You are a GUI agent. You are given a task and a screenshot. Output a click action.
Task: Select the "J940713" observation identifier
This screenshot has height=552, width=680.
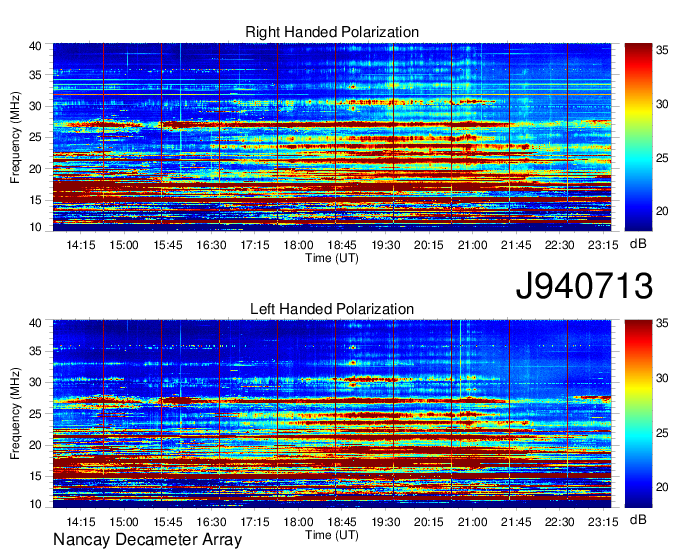click(x=584, y=286)
